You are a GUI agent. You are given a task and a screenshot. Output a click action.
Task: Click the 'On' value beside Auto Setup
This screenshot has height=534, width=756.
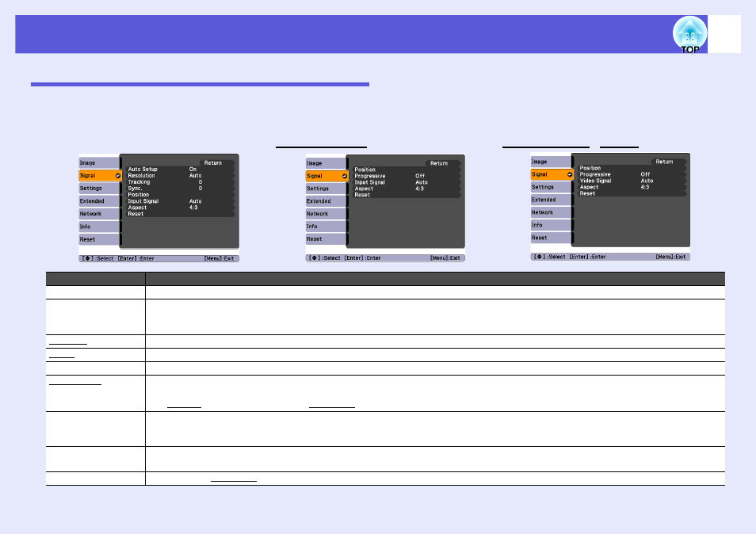[x=193, y=170]
